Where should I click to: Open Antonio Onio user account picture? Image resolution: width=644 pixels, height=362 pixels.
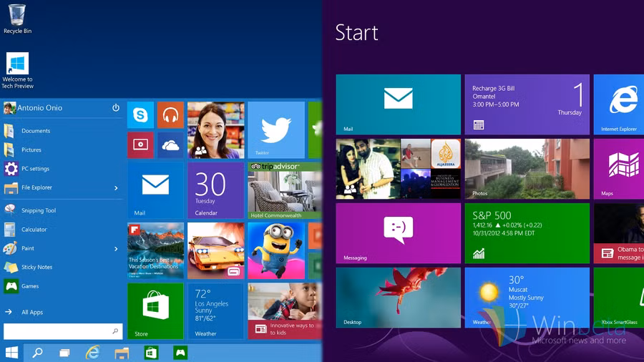click(x=9, y=108)
